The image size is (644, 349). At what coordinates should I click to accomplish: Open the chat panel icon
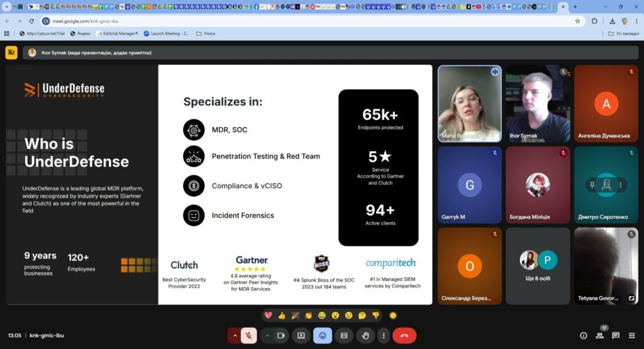(616, 336)
